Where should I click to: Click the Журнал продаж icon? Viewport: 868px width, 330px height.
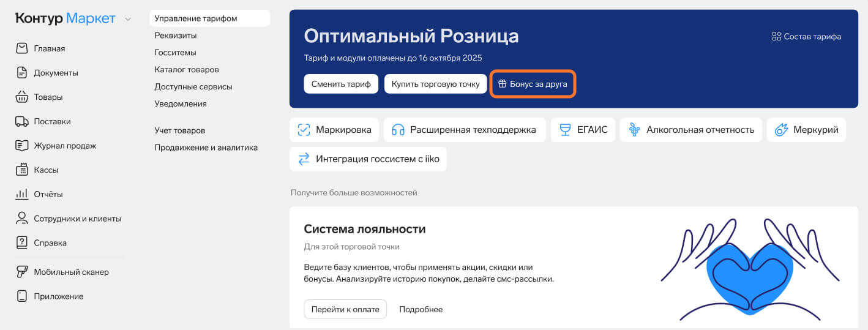point(22,146)
